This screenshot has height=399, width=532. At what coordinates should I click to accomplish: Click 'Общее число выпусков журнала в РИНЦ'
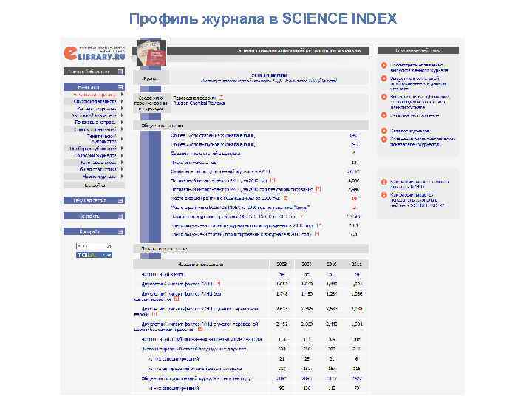tap(213, 145)
